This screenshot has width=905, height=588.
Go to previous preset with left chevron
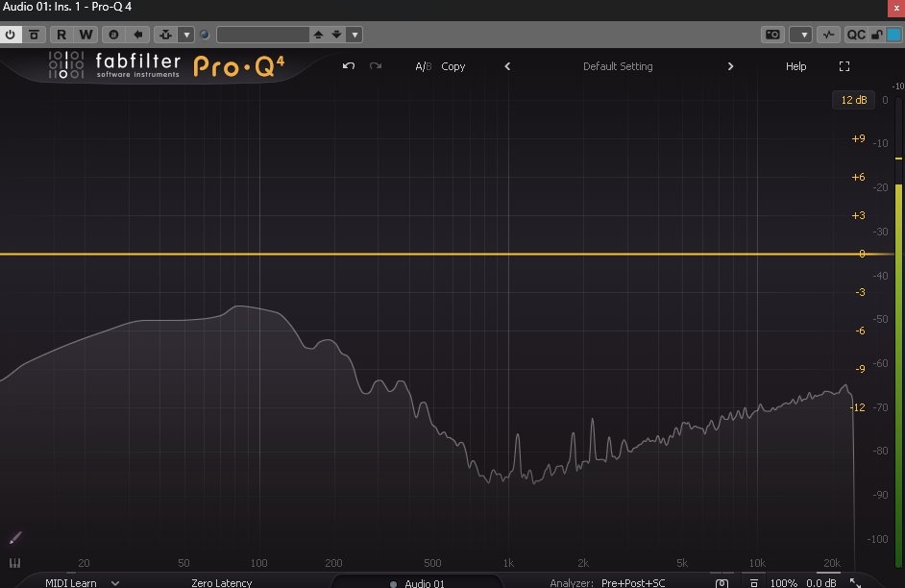(507, 66)
